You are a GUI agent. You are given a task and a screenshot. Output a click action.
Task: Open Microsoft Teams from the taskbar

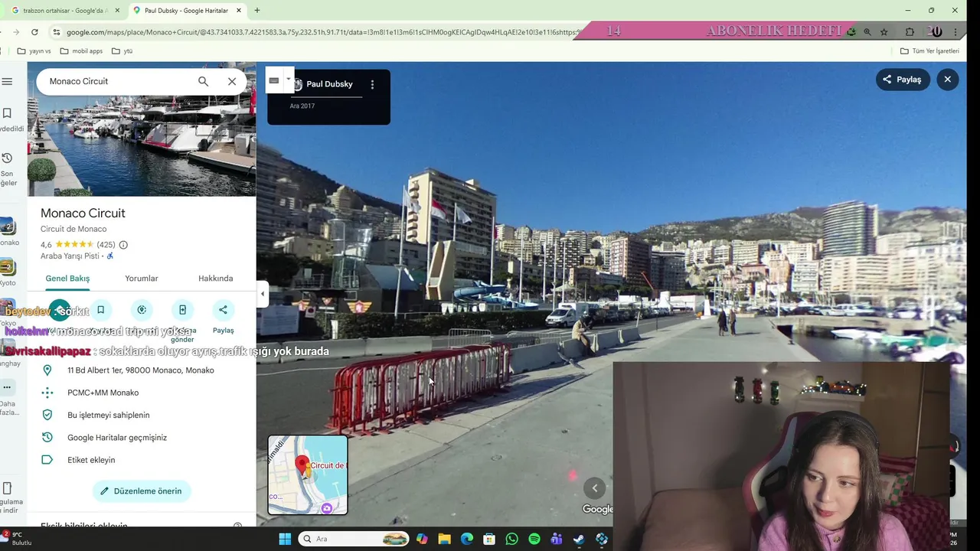(557, 539)
